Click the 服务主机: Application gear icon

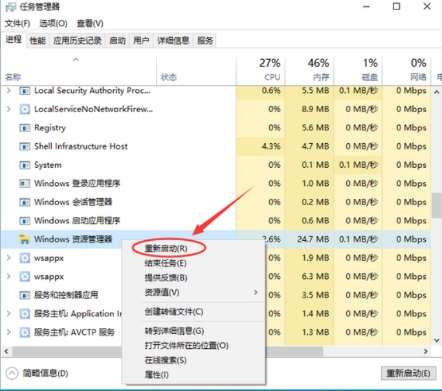[24, 314]
